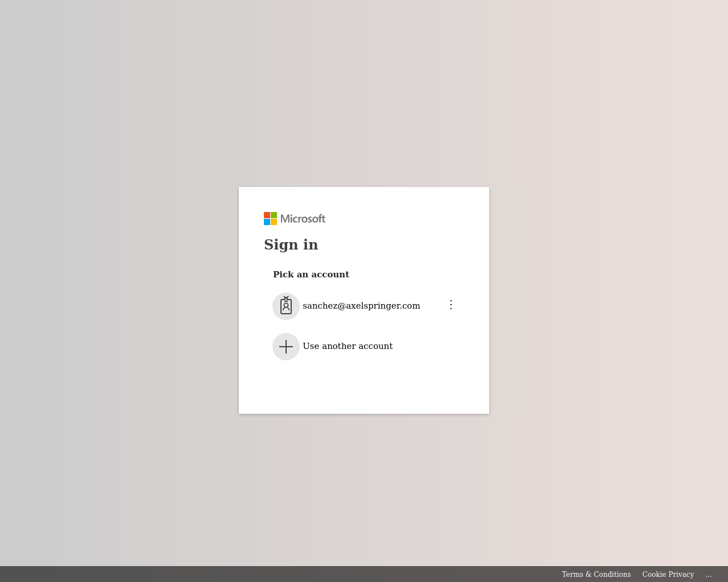Click the green square in the Microsoft logo
This screenshot has width=728, height=582.
274,215
